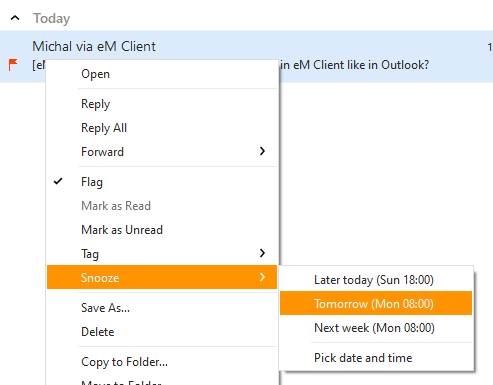Snooze until Tomorrow (Mon 08:00)
Image resolution: width=493 pixels, height=385 pixels.
[376, 303]
